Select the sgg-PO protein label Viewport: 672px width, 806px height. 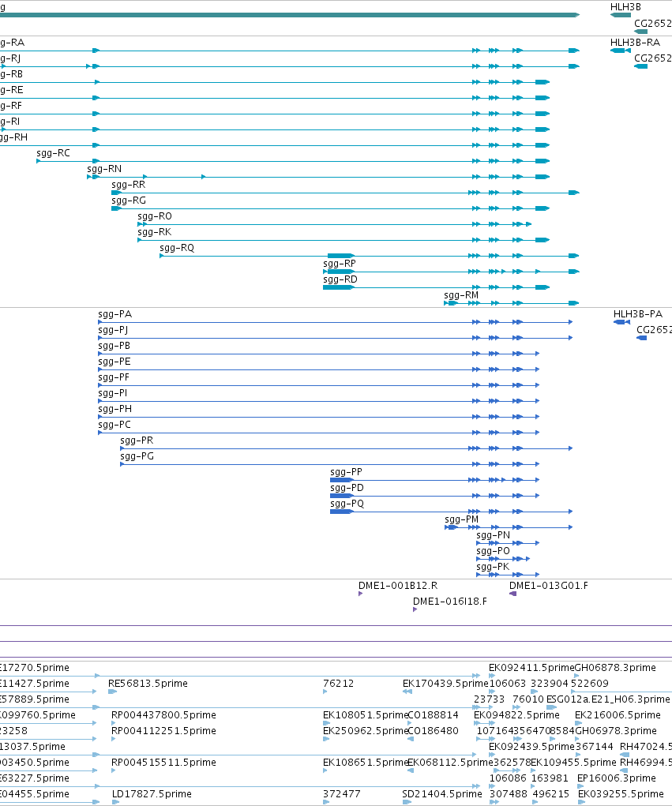493,551
